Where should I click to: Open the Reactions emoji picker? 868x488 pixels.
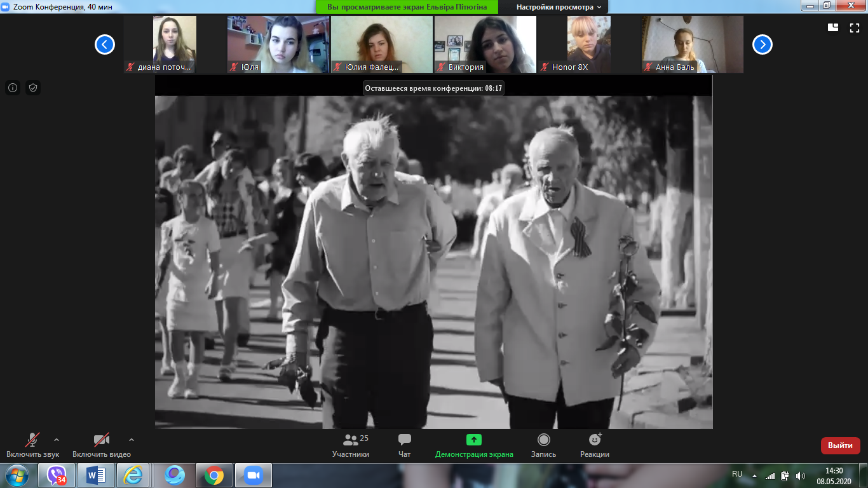click(x=595, y=440)
